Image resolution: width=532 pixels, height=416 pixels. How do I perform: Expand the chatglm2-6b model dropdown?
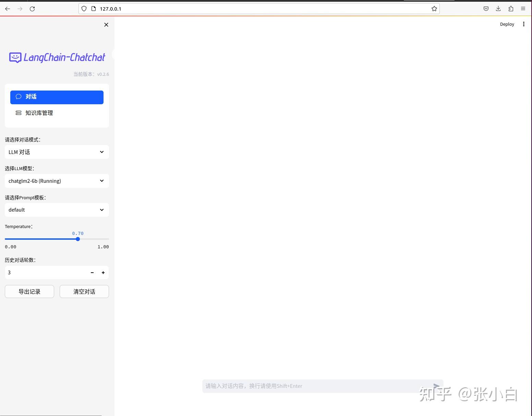coord(57,181)
